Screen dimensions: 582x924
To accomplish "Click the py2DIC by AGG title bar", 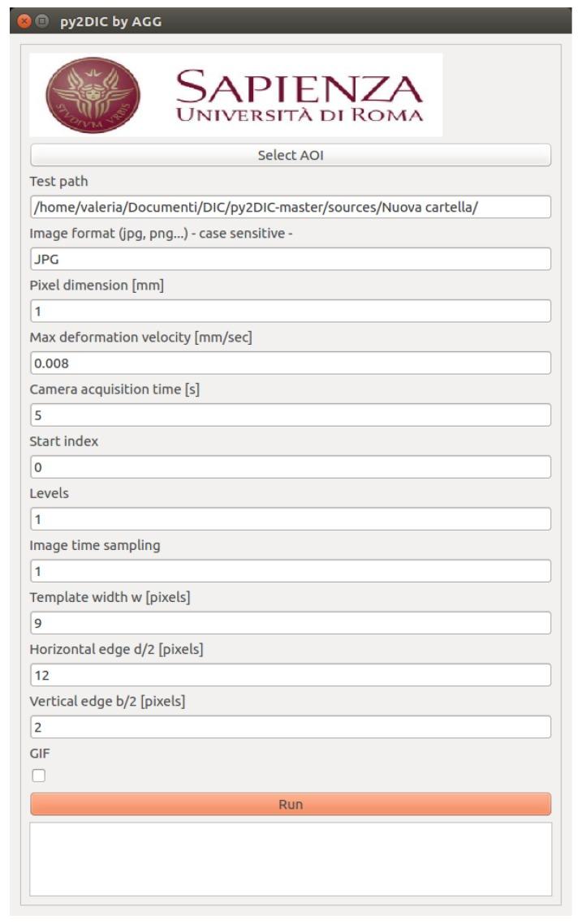I will point(308,21).
